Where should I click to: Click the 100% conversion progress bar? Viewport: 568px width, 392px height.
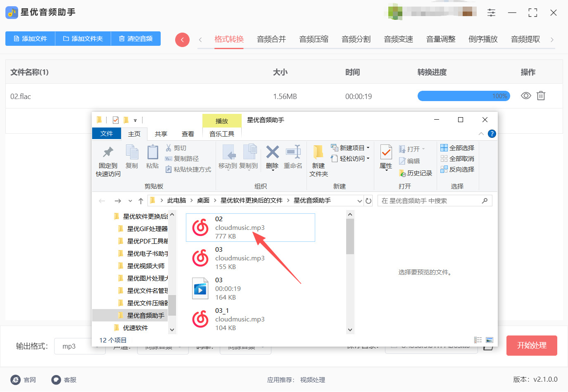coord(463,96)
